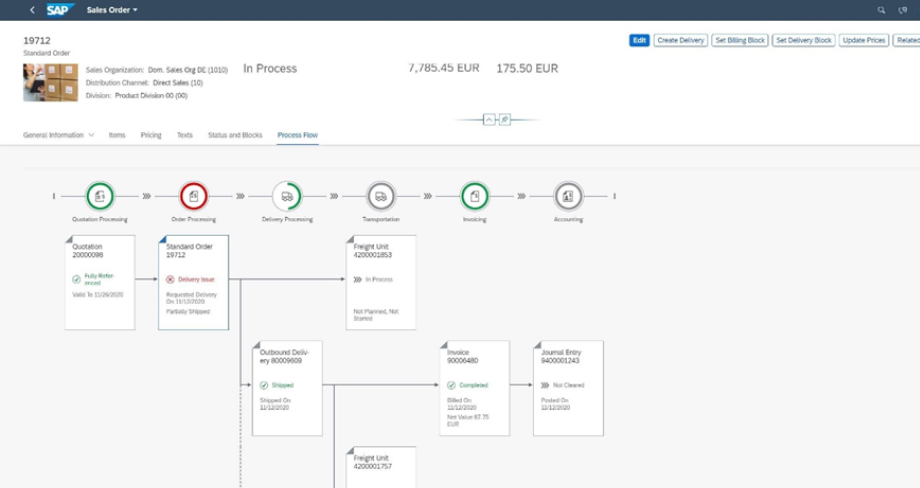The height and width of the screenshot is (488, 920).
Task: Click the Edit button
Action: coord(639,40)
